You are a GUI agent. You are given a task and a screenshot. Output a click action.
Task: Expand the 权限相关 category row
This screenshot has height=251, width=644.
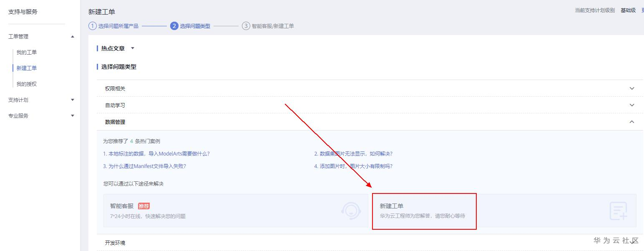pos(370,88)
